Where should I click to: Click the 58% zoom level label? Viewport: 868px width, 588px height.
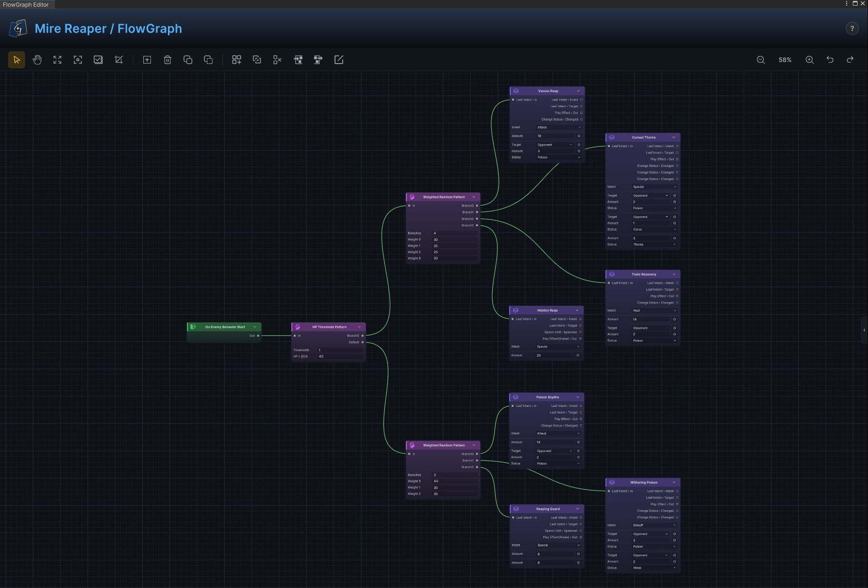785,60
